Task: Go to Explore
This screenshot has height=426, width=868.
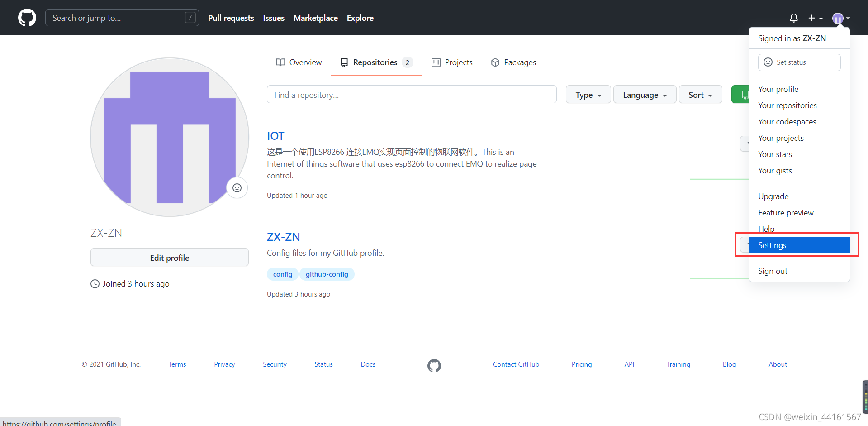Action: [x=360, y=18]
